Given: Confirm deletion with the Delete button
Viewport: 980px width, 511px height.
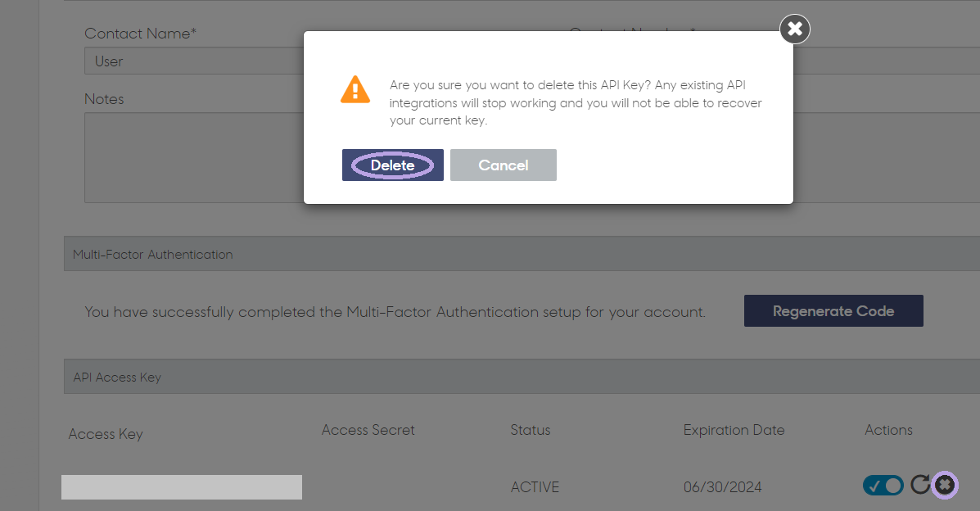Looking at the screenshot, I should pos(392,165).
